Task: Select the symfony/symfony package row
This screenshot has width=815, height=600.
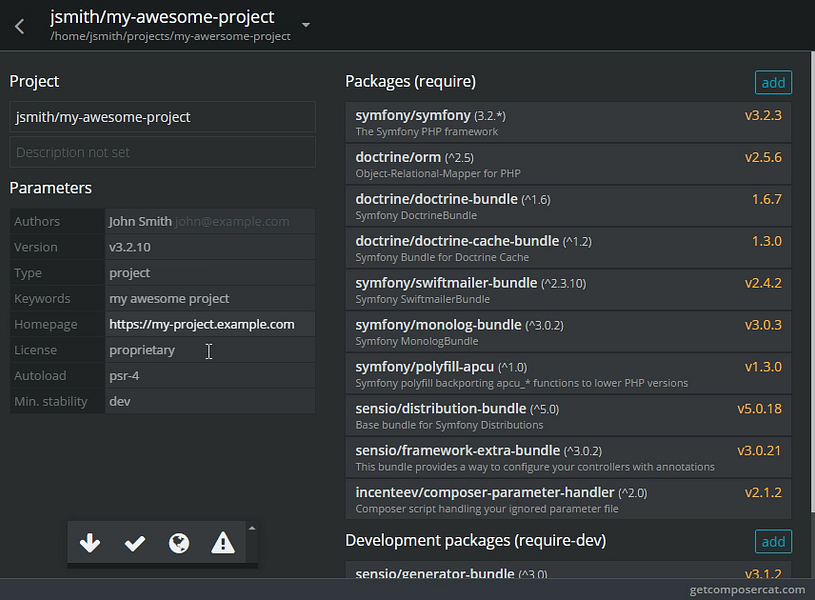Action: (568, 123)
